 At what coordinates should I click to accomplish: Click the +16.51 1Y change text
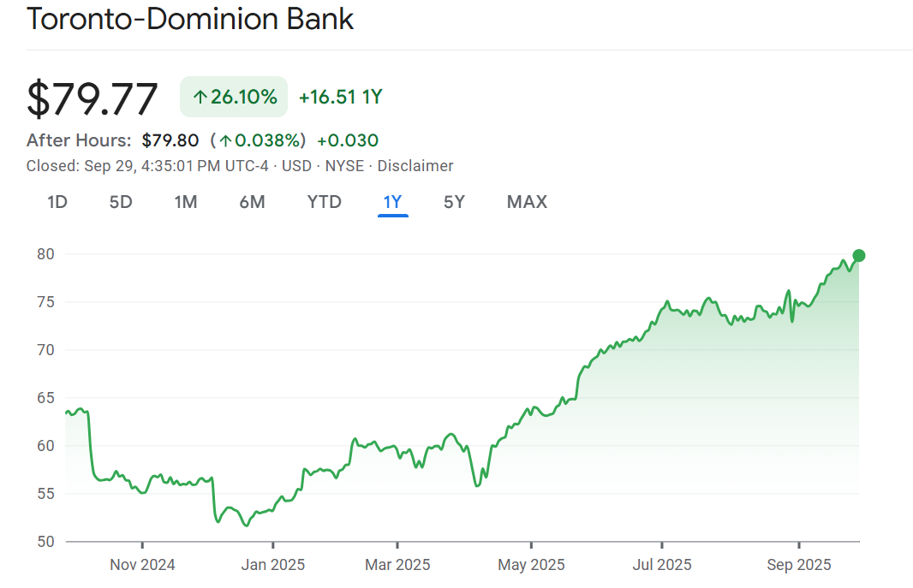coord(340,98)
